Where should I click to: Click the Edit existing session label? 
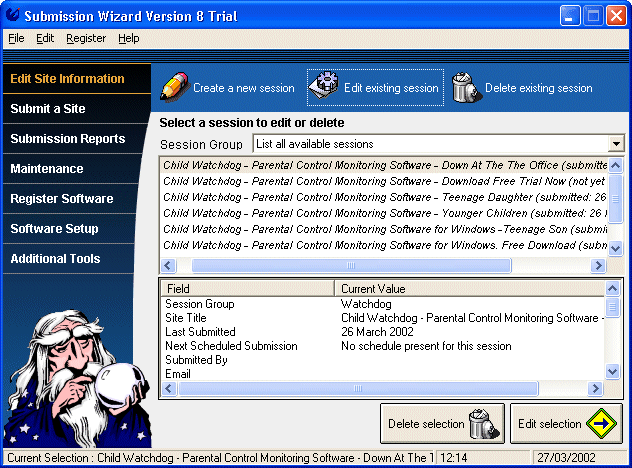tap(391, 88)
